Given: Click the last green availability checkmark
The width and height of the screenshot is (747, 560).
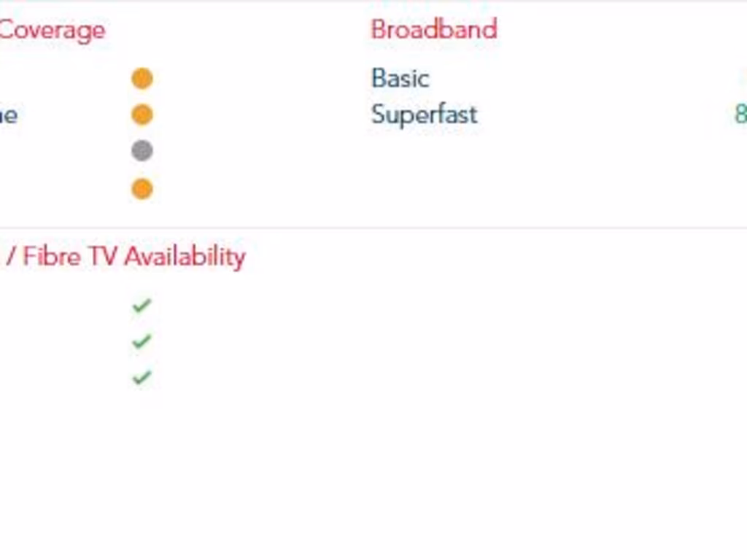Looking at the screenshot, I should click(142, 377).
